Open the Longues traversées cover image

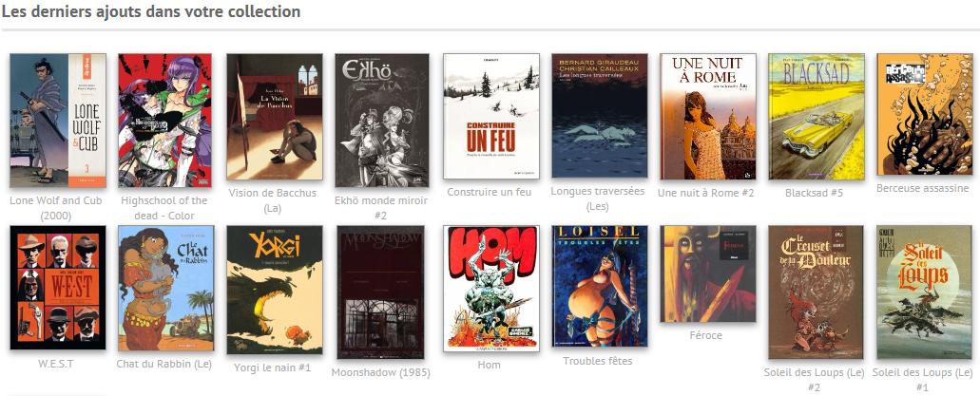click(600, 116)
